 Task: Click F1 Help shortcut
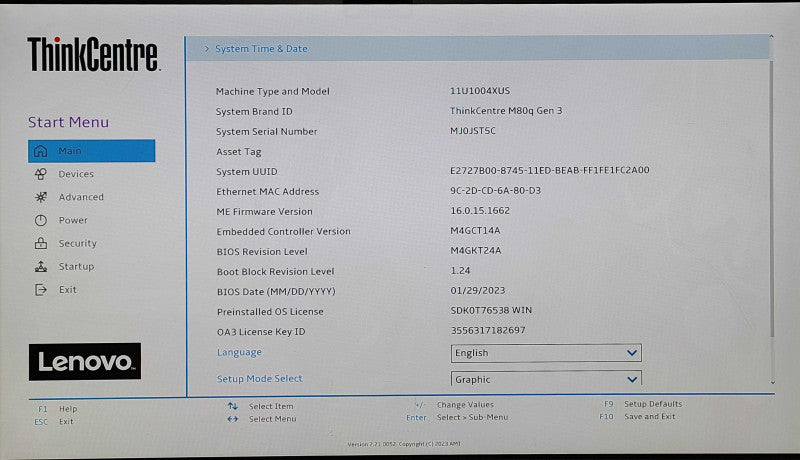[57, 409]
